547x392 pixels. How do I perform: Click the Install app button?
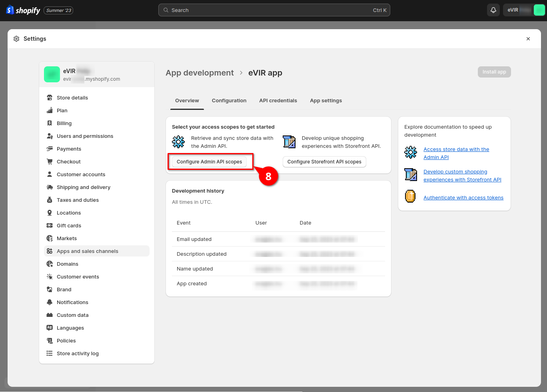pos(494,72)
